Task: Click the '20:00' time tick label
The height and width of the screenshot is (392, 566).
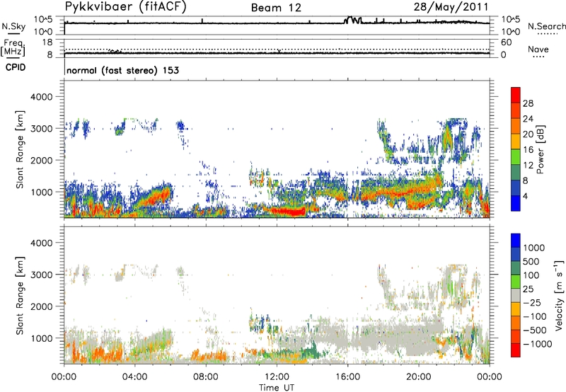Action: 419,377
